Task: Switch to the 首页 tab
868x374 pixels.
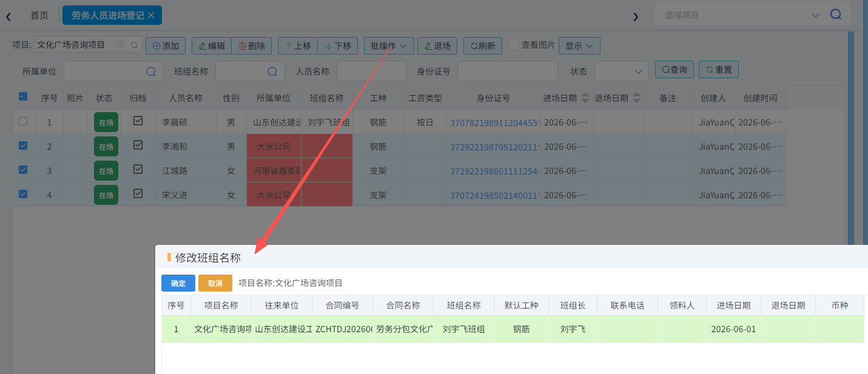Action: 39,15
